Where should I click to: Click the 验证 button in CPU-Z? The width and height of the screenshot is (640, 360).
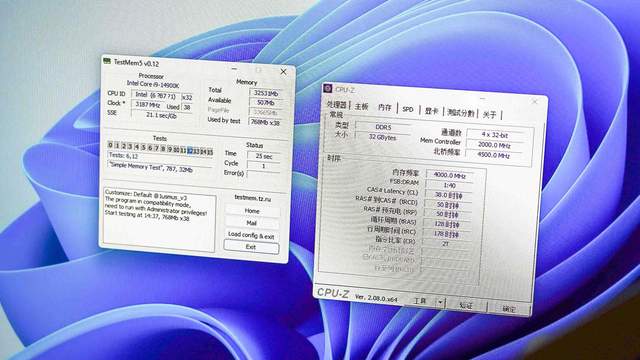(x=466, y=305)
